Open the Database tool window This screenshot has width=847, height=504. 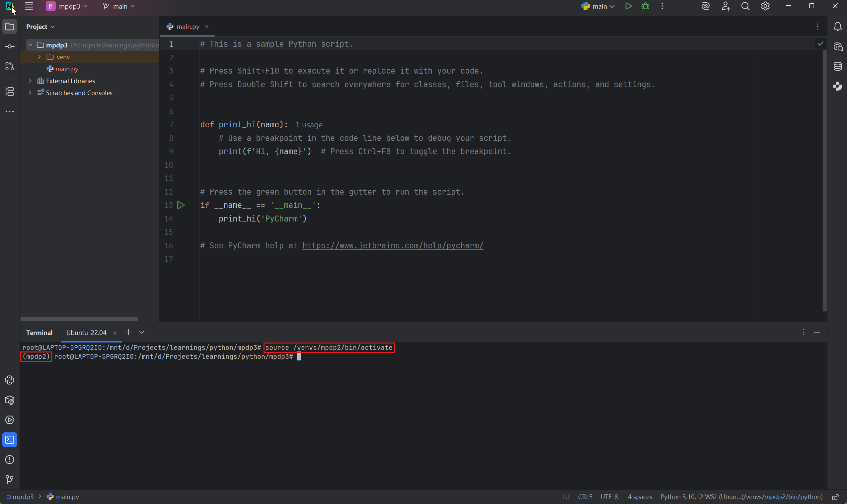click(837, 66)
